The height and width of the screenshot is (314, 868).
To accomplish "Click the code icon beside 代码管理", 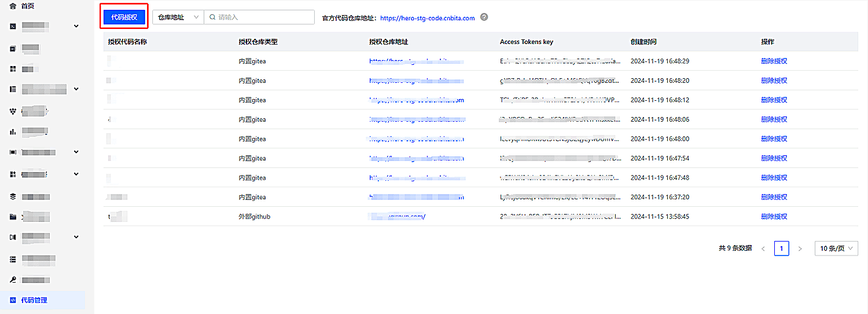I will pos(13,300).
